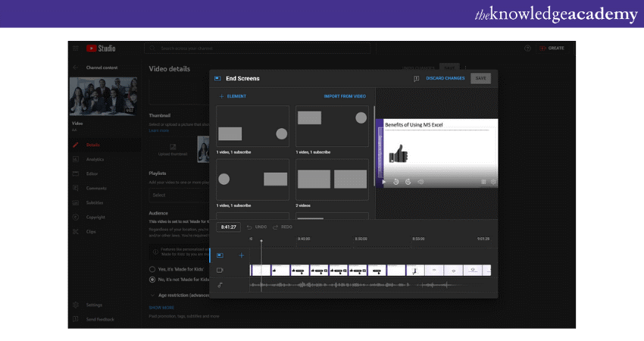Open the add Element dropdown
The width and height of the screenshot is (644, 341).
pyautogui.click(x=233, y=96)
